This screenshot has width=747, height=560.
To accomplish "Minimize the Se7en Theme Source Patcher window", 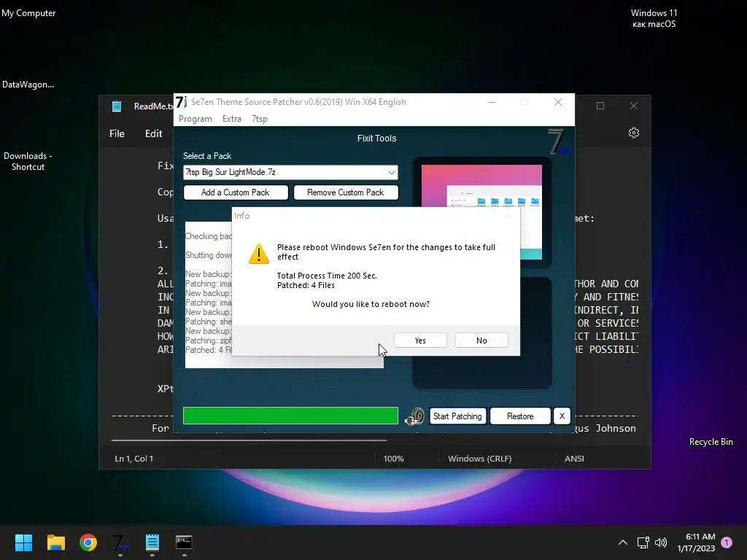I will point(492,102).
